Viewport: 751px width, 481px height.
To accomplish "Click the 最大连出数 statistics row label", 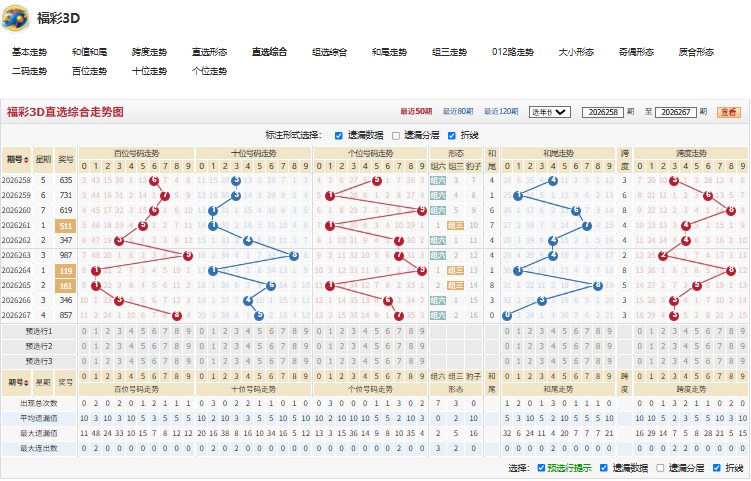I will pyautogui.click(x=39, y=448).
